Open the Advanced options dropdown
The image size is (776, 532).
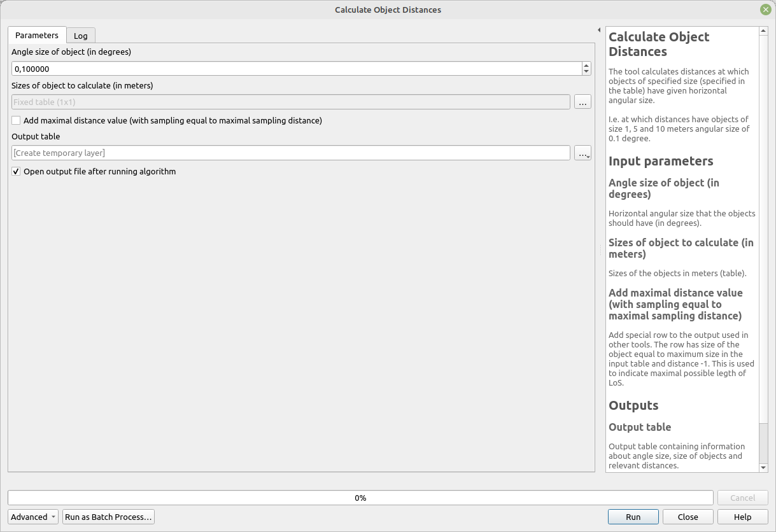pos(32,517)
